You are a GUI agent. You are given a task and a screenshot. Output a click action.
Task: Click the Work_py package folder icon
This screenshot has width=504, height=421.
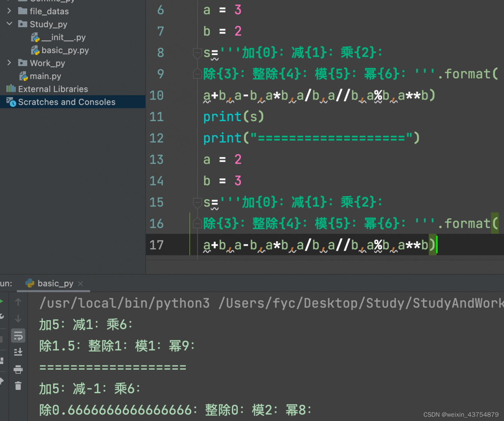(23, 63)
